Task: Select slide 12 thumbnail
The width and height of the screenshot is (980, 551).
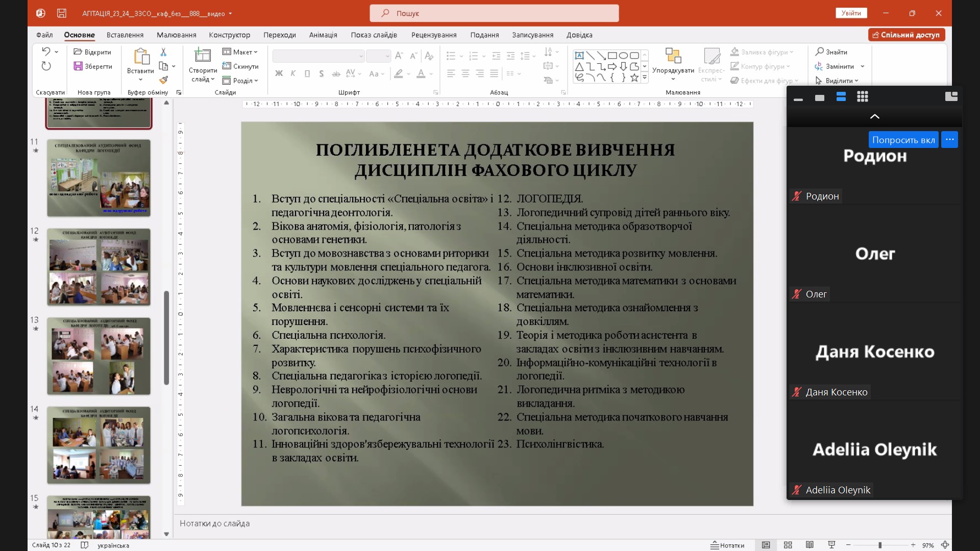Action: coord(99,267)
